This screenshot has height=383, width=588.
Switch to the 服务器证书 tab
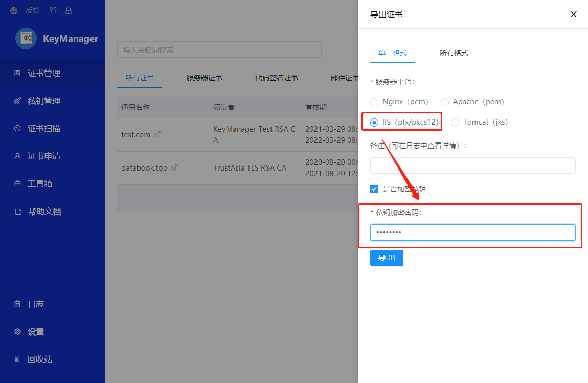pyautogui.click(x=204, y=78)
